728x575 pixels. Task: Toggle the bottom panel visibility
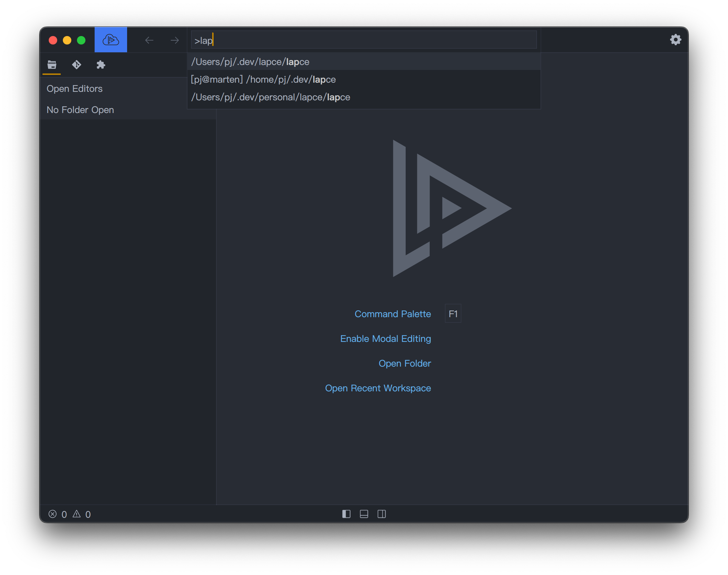pyautogui.click(x=364, y=514)
